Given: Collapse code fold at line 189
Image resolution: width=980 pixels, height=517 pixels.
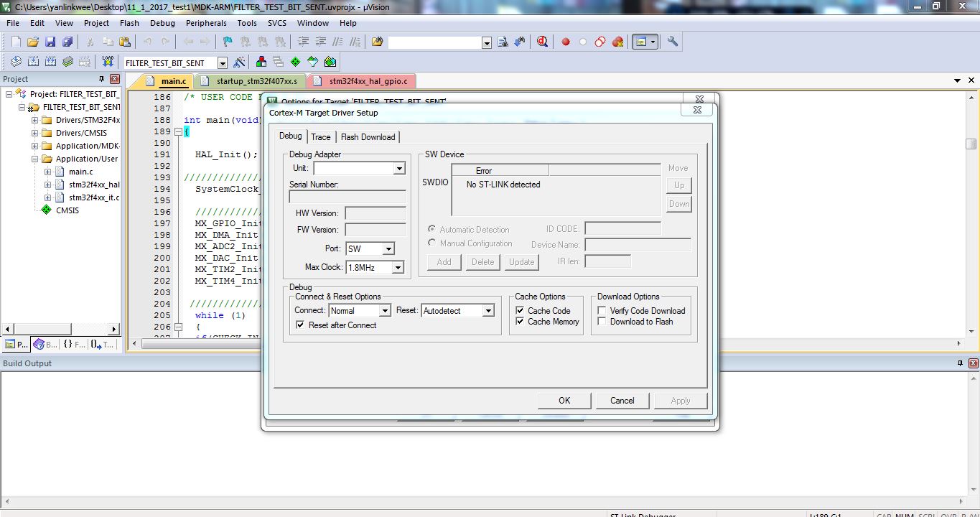Looking at the screenshot, I should (x=179, y=131).
